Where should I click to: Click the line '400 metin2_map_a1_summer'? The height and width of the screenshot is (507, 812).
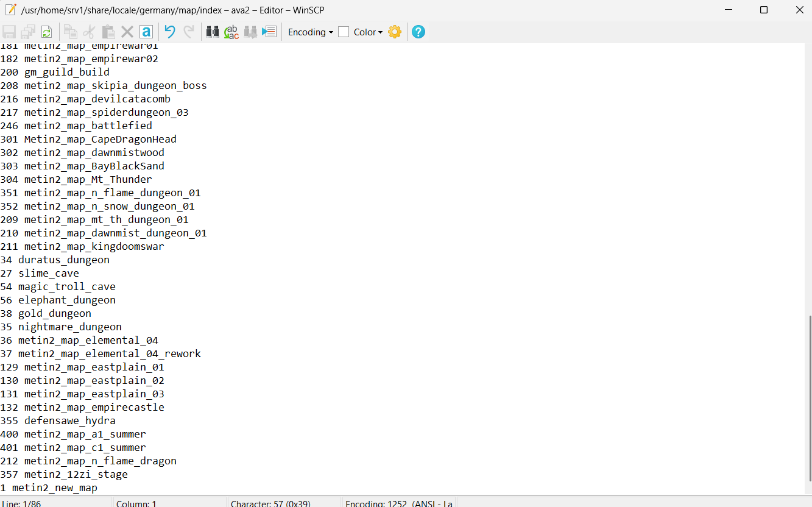click(x=73, y=434)
